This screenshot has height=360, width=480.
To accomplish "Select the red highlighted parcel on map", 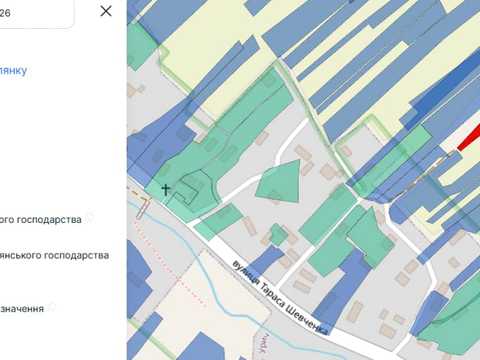I will [x=470, y=139].
